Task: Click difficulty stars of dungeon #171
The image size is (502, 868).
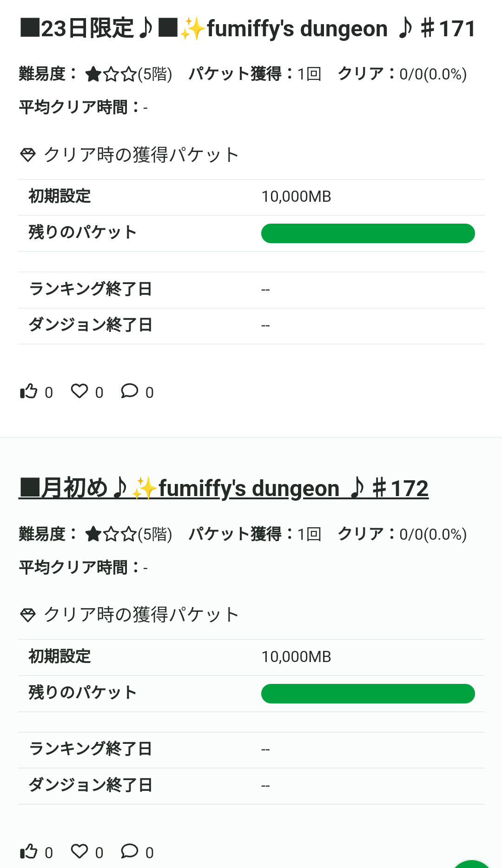Action: tap(111, 74)
